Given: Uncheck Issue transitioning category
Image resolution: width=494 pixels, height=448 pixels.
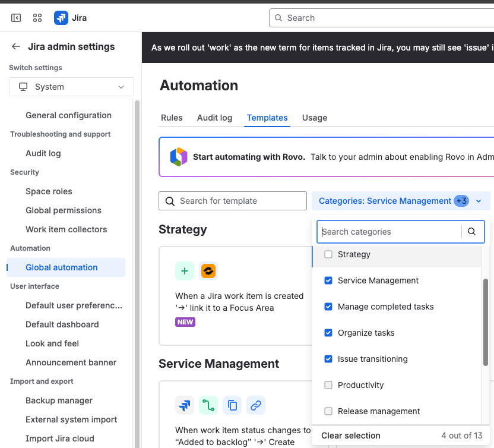Looking at the screenshot, I should 328,359.
